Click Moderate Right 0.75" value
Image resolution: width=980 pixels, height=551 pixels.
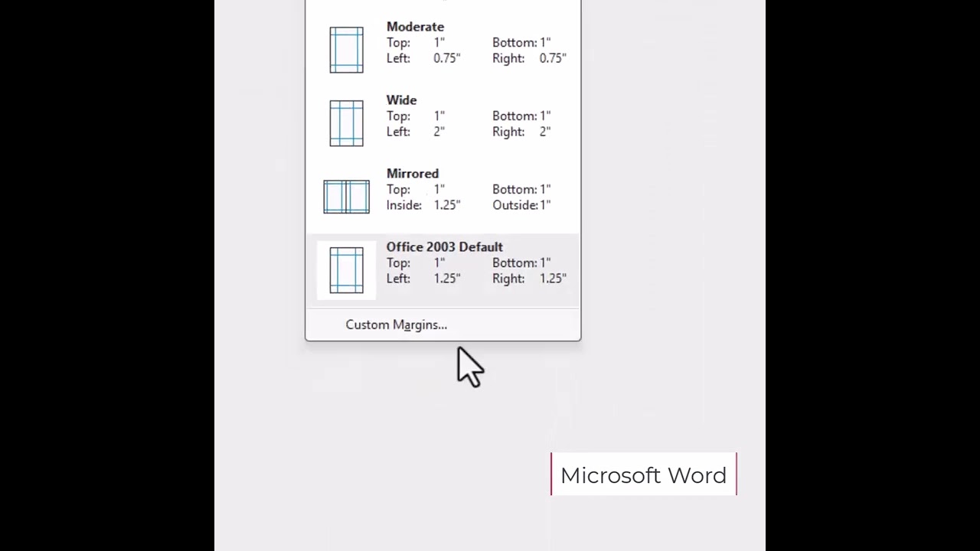(553, 58)
